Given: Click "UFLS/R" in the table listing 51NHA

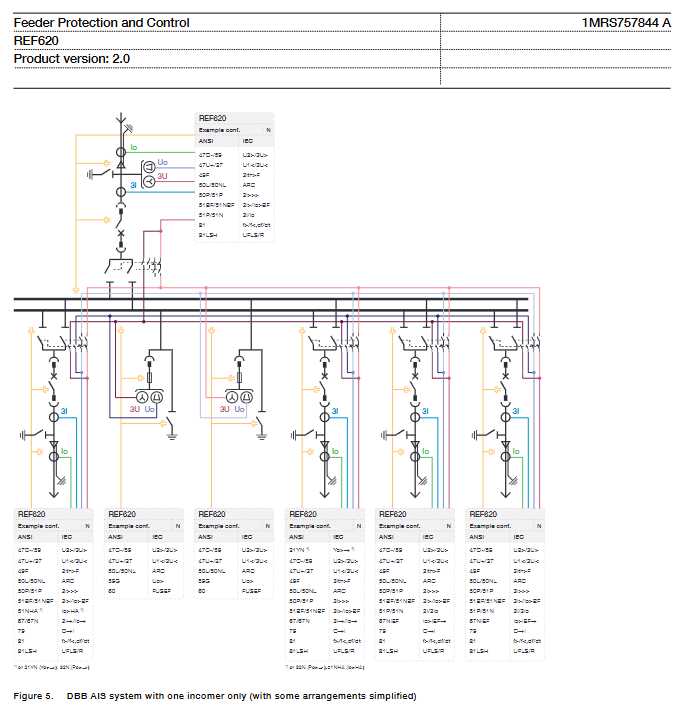Looking at the screenshot, I should [x=72, y=651].
